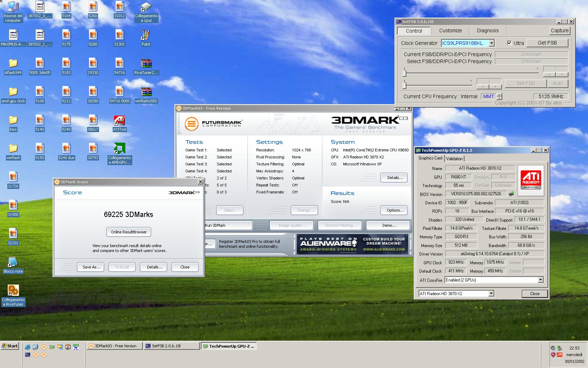The image size is (588, 368).
Task: Click Save As in 3DMark Score
Action: click(91, 267)
